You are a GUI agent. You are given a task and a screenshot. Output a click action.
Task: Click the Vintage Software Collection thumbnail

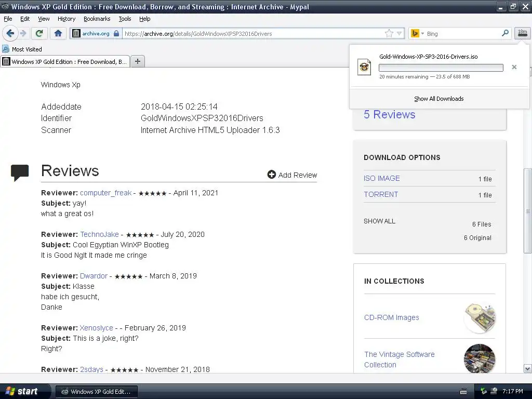coord(480,359)
